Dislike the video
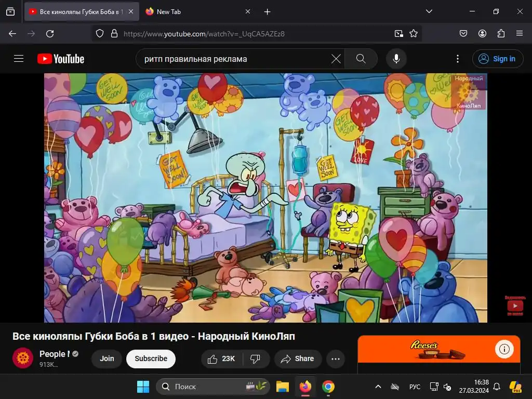 coord(256,358)
